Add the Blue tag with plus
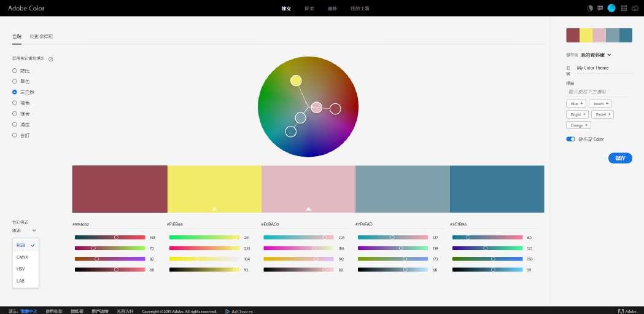The width and height of the screenshot is (644, 314). [576, 104]
